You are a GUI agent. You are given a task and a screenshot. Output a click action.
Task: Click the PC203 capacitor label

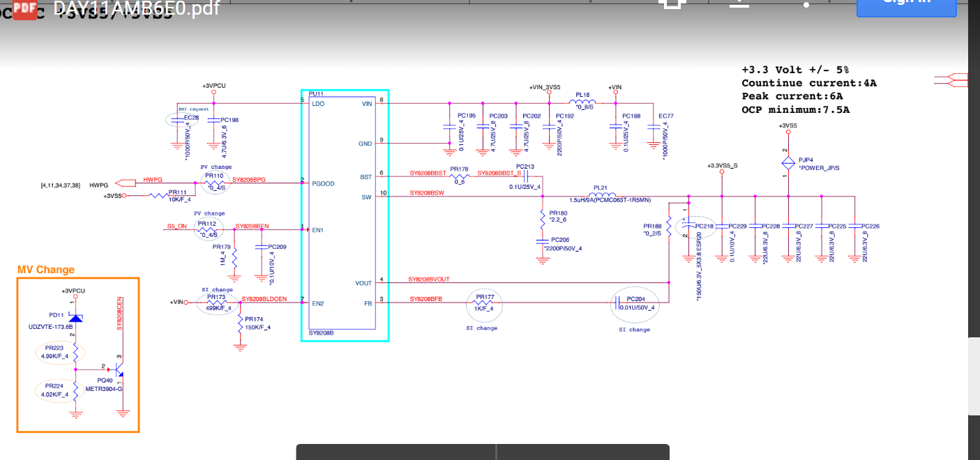click(x=499, y=116)
